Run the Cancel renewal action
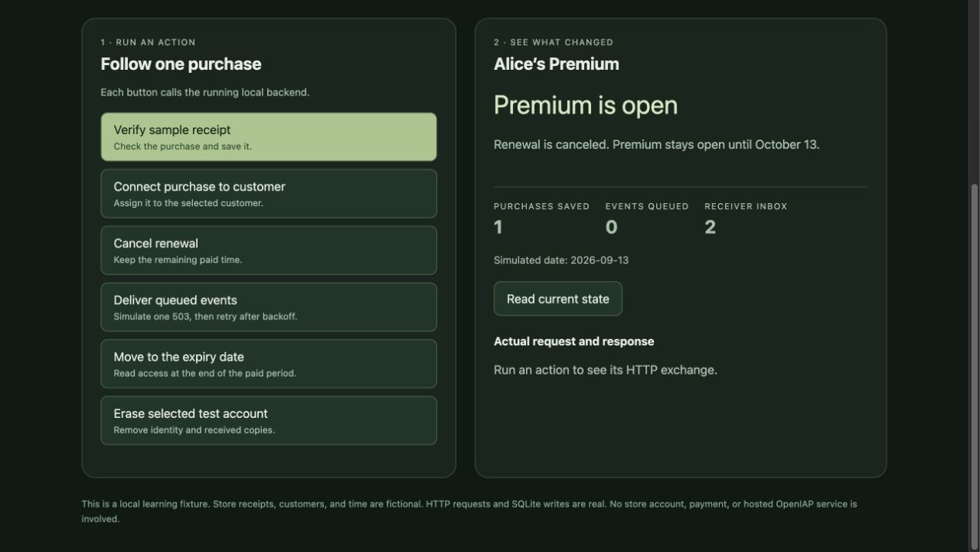The image size is (980, 552). (x=269, y=250)
